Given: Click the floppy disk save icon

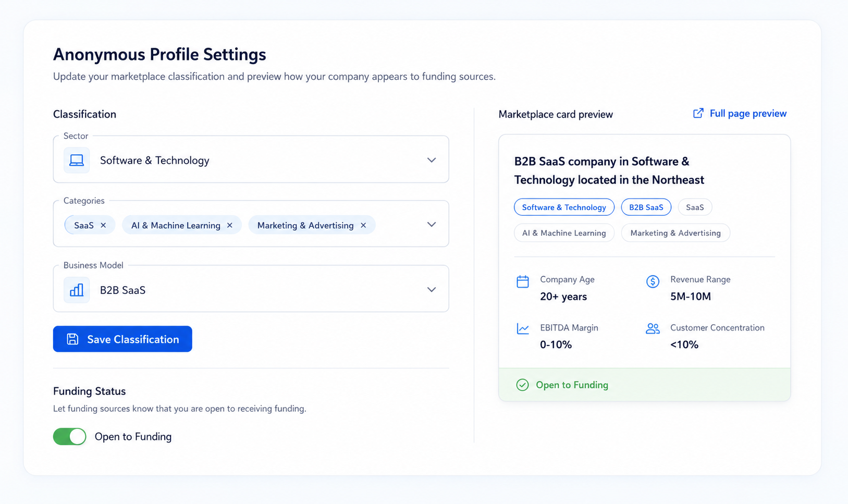Looking at the screenshot, I should (x=72, y=339).
